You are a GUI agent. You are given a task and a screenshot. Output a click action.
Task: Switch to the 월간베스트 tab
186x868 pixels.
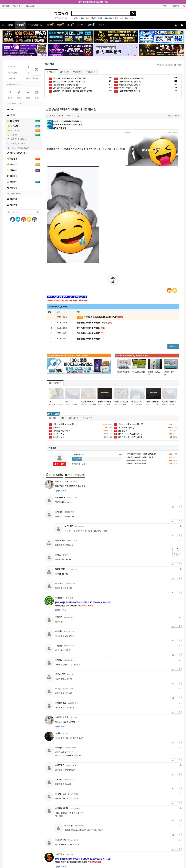64,72
